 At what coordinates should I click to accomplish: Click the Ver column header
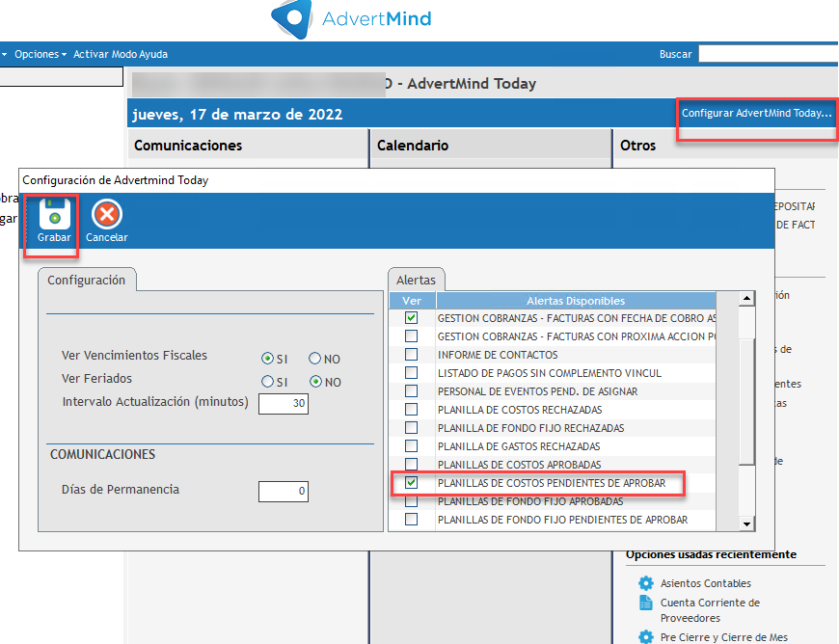click(412, 301)
